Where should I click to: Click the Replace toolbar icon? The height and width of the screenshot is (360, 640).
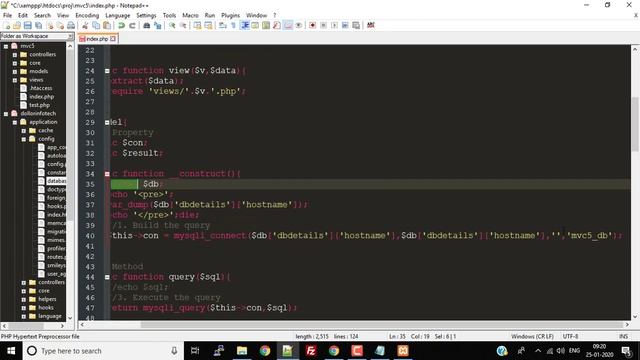coord(157,25)
